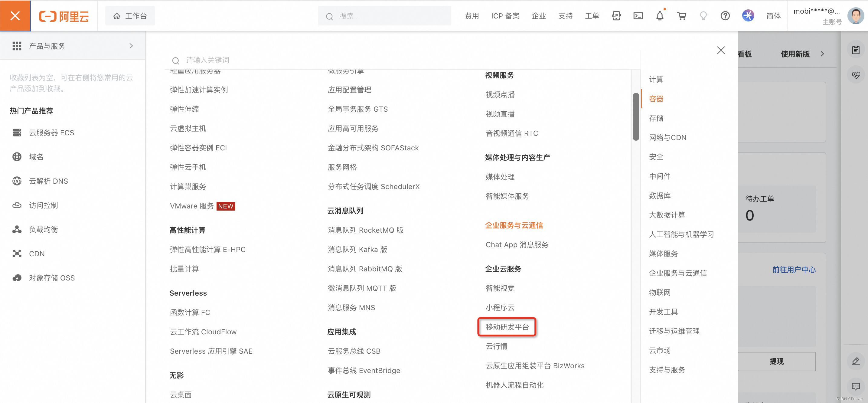Jump to 网络与CDN category
The image size is (868, 403).
pyautogui.click(x=667, y=137)
